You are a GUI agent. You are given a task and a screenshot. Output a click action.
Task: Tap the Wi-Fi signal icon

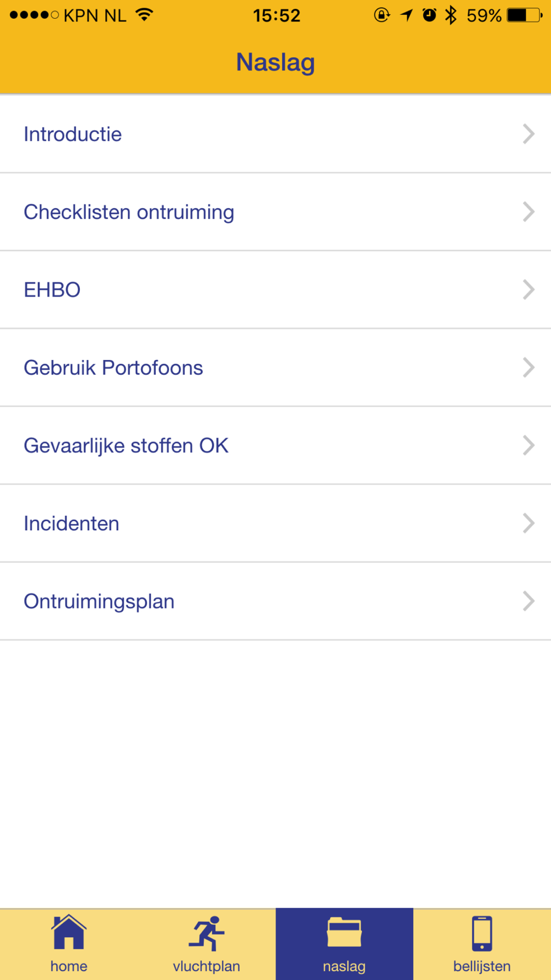144,15
